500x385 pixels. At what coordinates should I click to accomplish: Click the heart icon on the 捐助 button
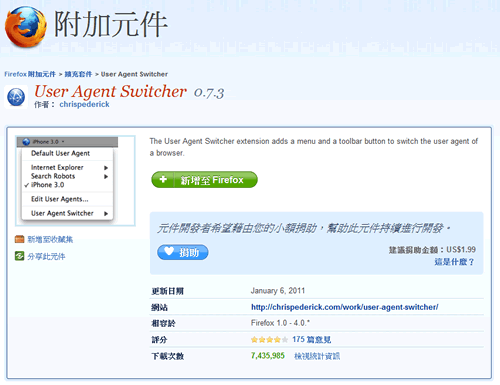point(169,252)
